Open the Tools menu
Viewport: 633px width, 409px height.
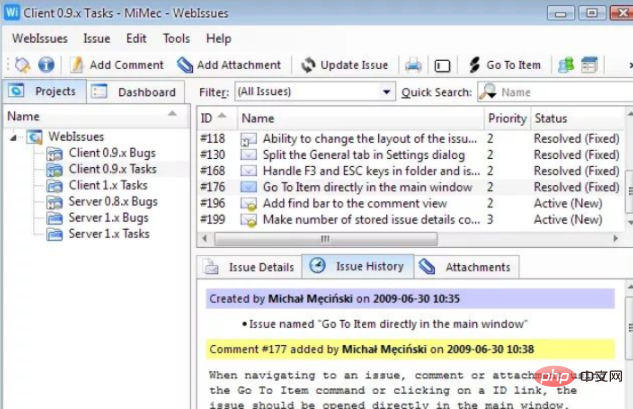coord(176,38)
